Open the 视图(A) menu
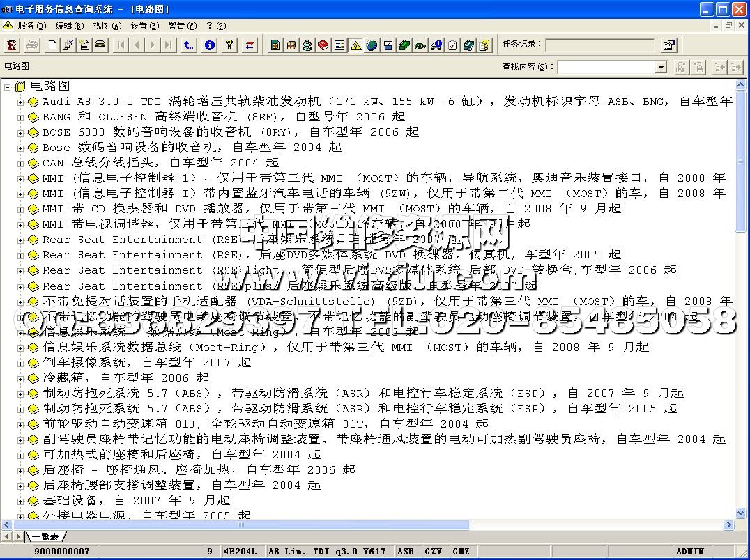The image size is (750, 560). 107,26
